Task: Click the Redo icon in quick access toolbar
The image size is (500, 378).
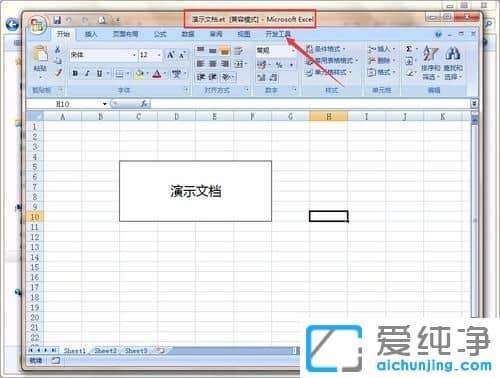Action: (x=85, y=20)
